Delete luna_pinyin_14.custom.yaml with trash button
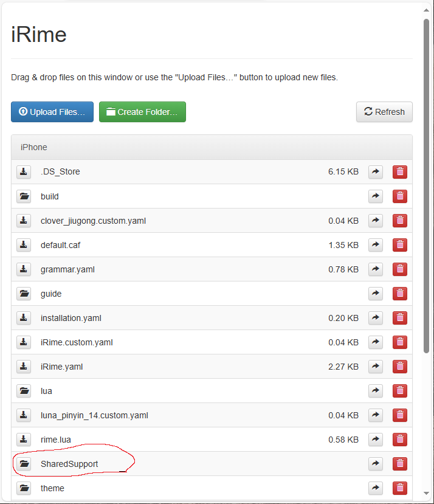The width and height of the screenshot is (434, 504). coord(400,415)
